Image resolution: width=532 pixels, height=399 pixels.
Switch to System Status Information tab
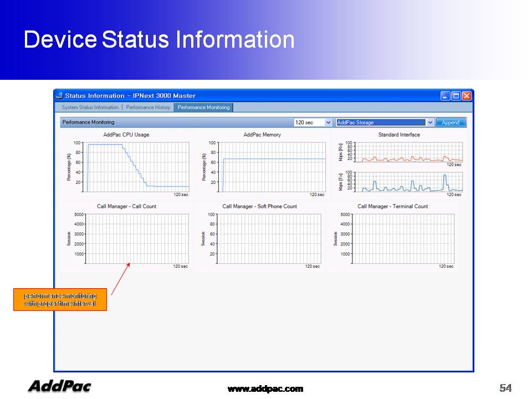90,107
